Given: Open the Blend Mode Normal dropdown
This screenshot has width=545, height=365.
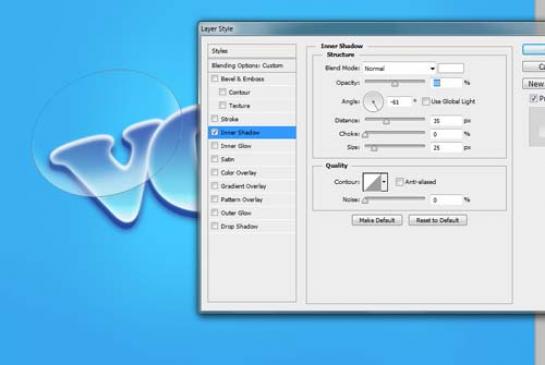Looking at the screenshot, I should click(x=399, y=68).
